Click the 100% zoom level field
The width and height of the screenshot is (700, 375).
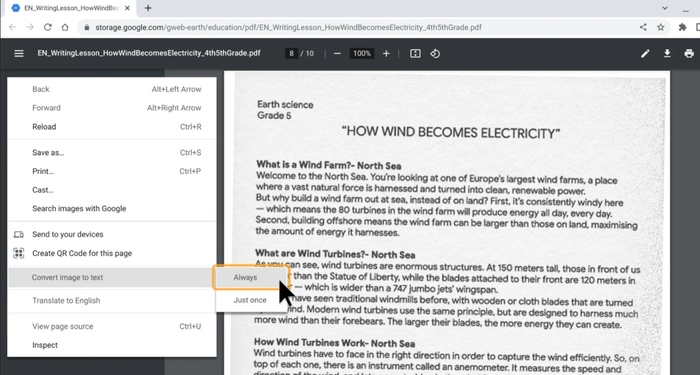(x=362, y=54)
